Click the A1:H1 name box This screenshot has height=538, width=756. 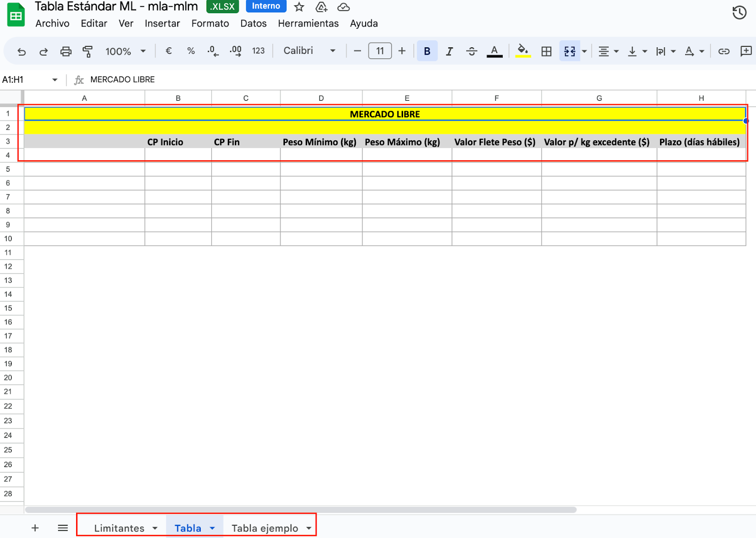[x=25, y=79]
